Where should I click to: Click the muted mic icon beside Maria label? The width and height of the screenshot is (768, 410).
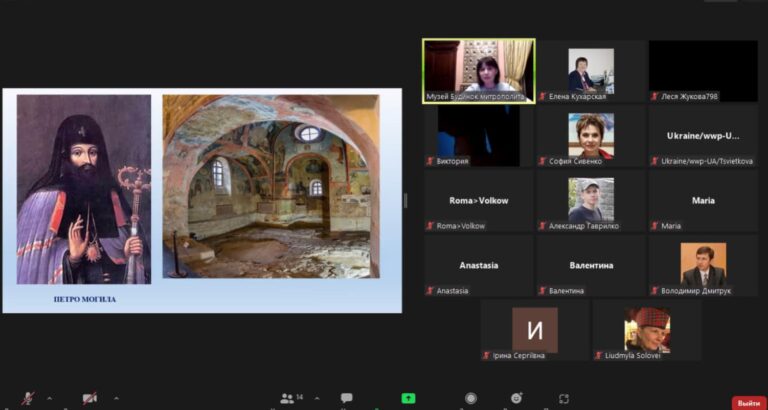654,226
